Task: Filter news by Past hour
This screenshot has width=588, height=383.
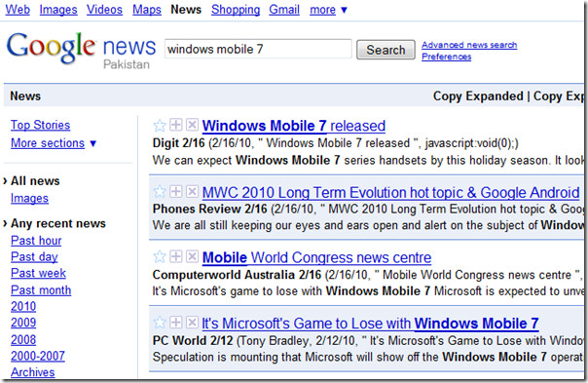Action: click(x=36, y=241)
